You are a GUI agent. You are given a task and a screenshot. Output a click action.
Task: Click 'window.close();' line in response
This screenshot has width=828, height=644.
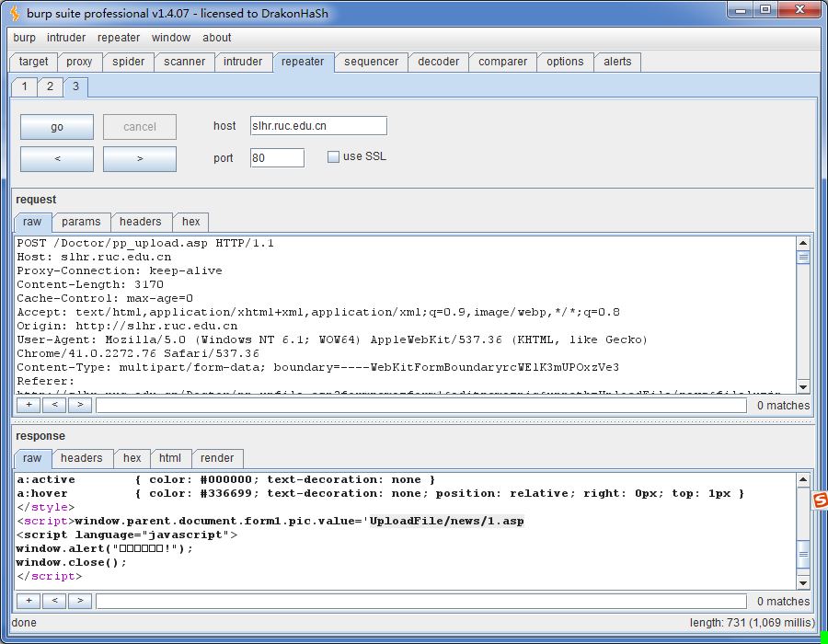(71, 562)
